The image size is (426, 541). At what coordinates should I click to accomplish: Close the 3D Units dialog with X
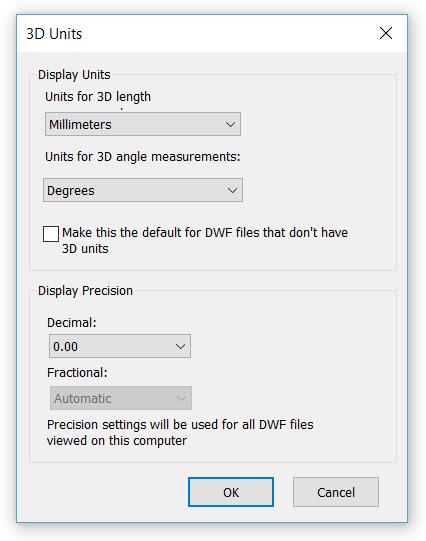click(x=386, y=33)
